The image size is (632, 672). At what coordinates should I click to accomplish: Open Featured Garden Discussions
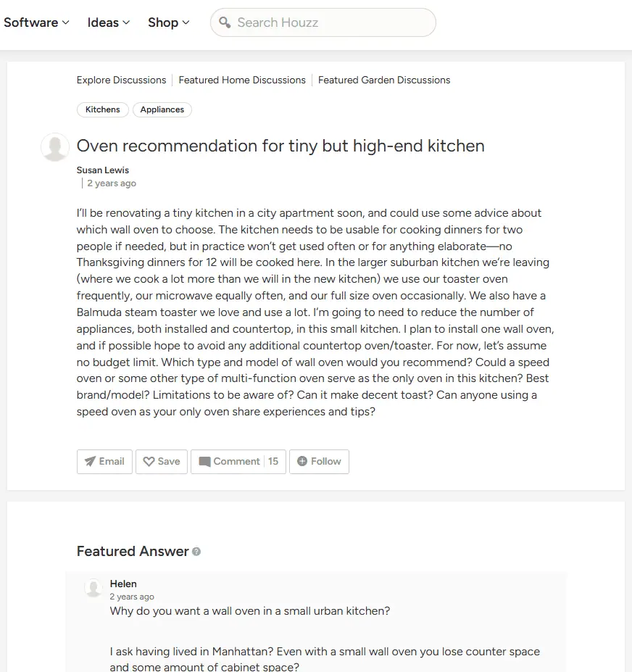(x=384, y=80)
